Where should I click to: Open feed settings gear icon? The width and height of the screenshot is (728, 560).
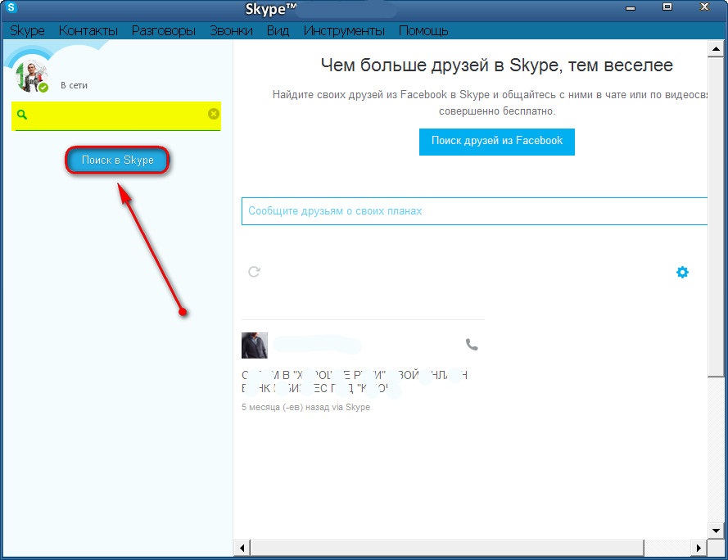682,272
